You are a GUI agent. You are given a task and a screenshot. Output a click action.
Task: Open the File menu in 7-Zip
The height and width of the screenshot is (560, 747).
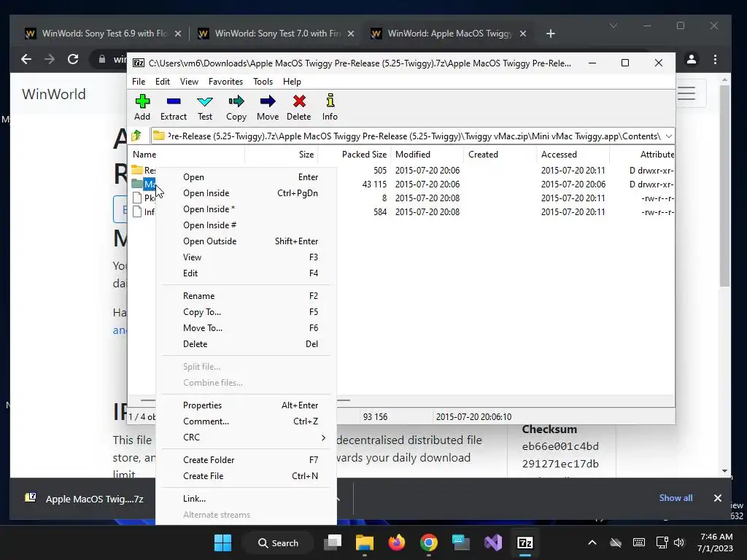tap(139, 82)
